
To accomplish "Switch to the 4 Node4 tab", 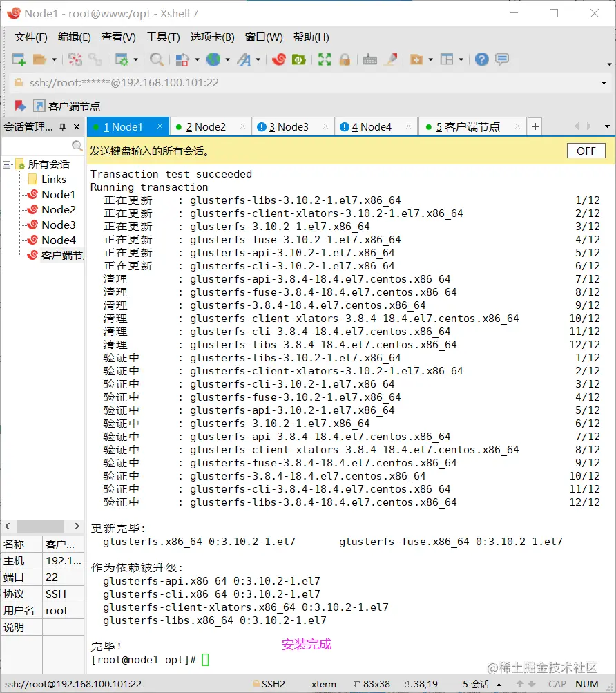I will (376, 127).
